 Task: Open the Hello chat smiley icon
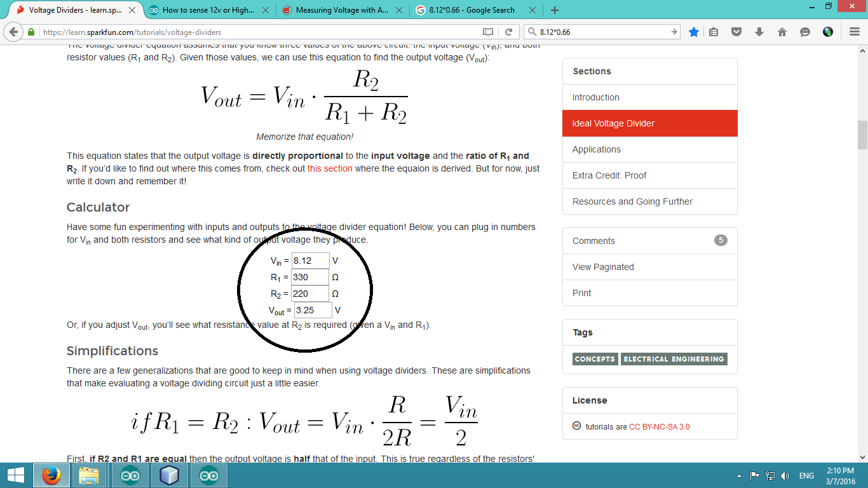click(x=805, y=32)
